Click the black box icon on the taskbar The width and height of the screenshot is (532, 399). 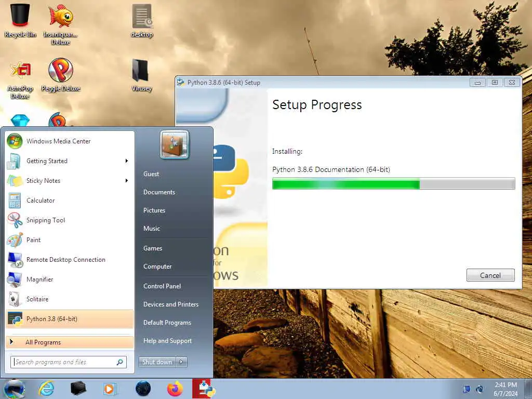point(78,389)
